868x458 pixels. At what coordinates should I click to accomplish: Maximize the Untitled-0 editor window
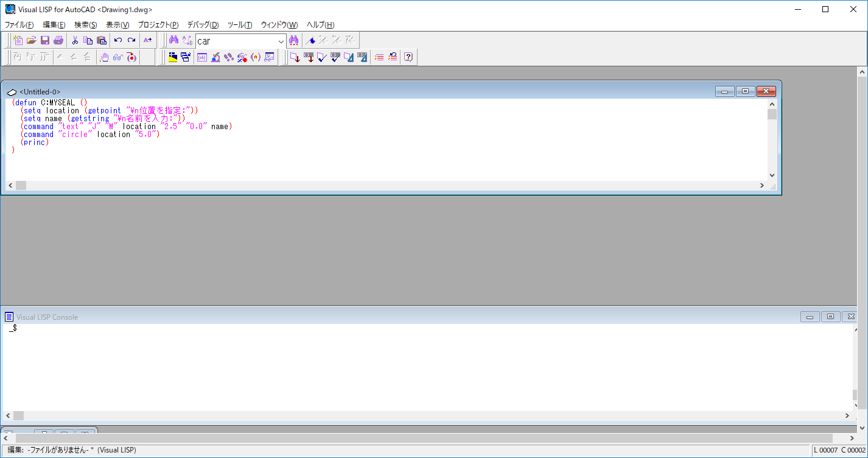745,91
